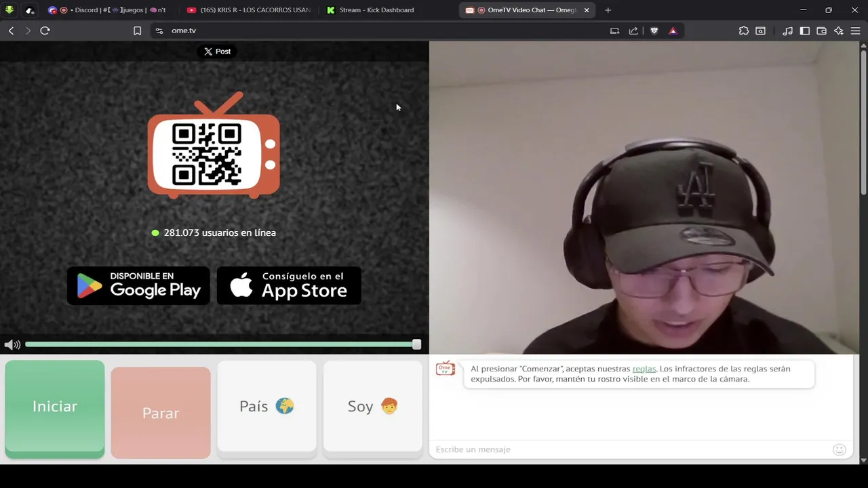Image resolution: width=868 pixels, height=488 pixels.
Task: Open pinned tab with green download arrow
Action: tap(9, 10)
